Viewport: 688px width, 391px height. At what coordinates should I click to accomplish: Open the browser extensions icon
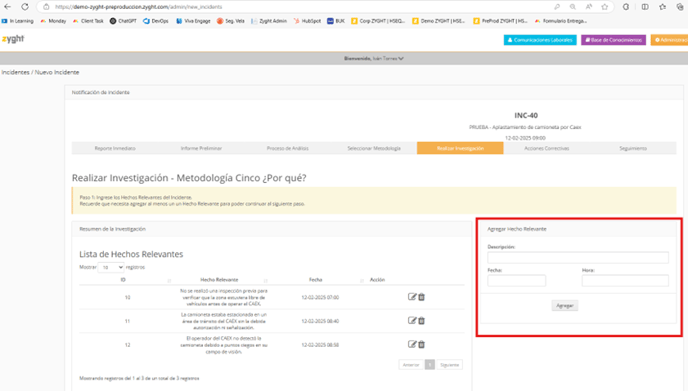pos(626,7)
